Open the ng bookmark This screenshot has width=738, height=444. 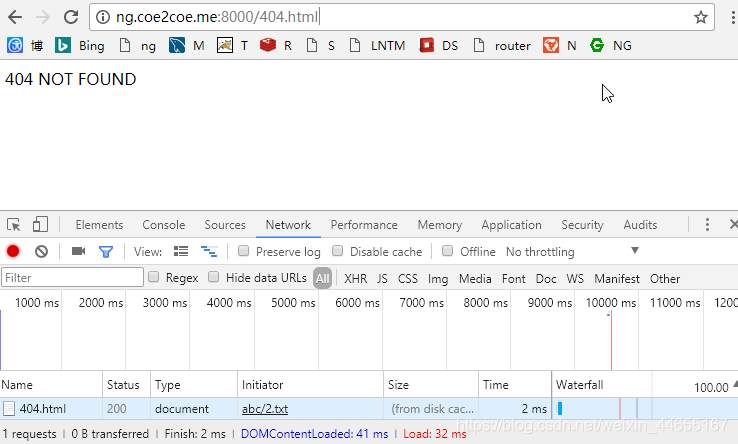tap(137, 46)
